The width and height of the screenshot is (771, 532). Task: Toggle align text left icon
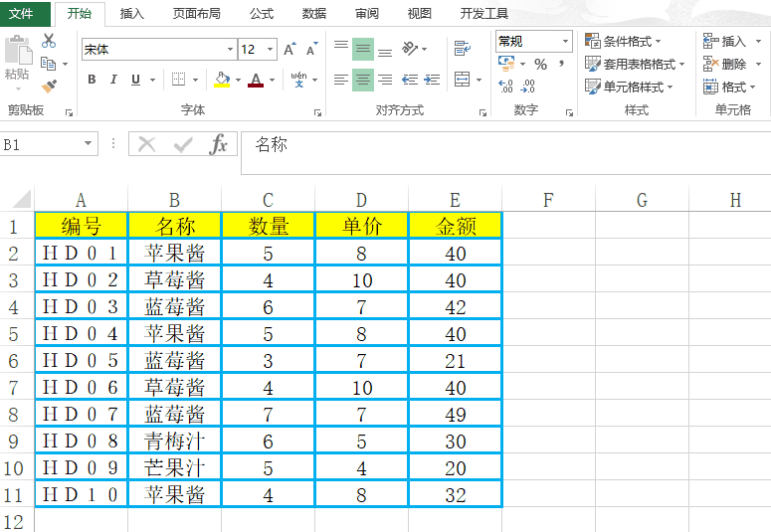[x=341, y=80]
